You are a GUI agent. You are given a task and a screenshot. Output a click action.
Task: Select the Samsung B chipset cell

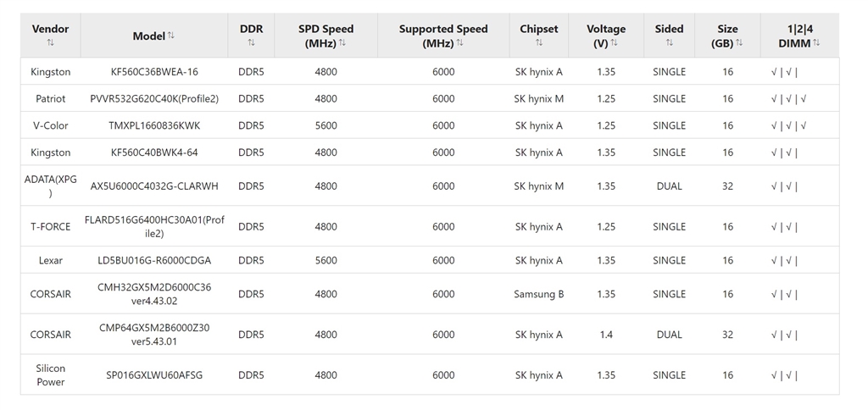538,294
